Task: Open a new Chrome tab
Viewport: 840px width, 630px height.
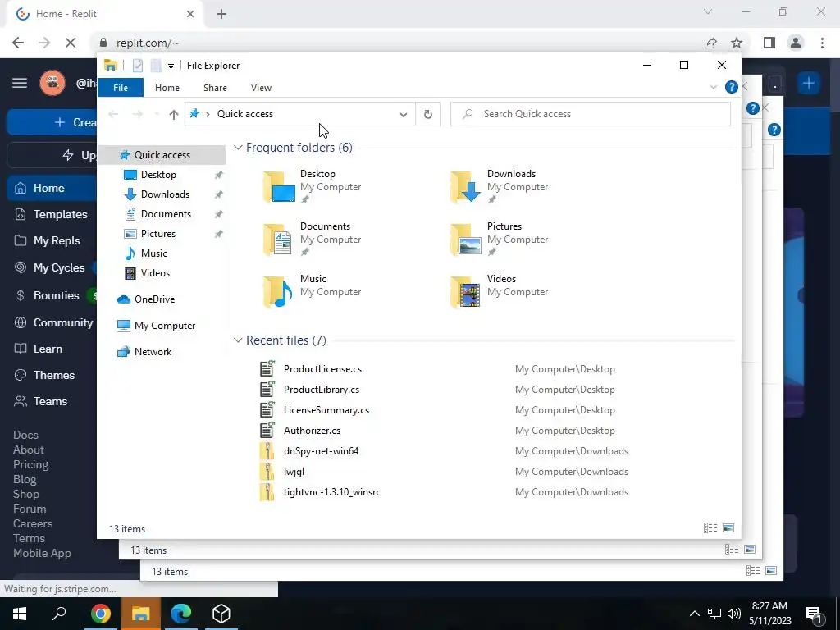Action: tap(221, 14)
